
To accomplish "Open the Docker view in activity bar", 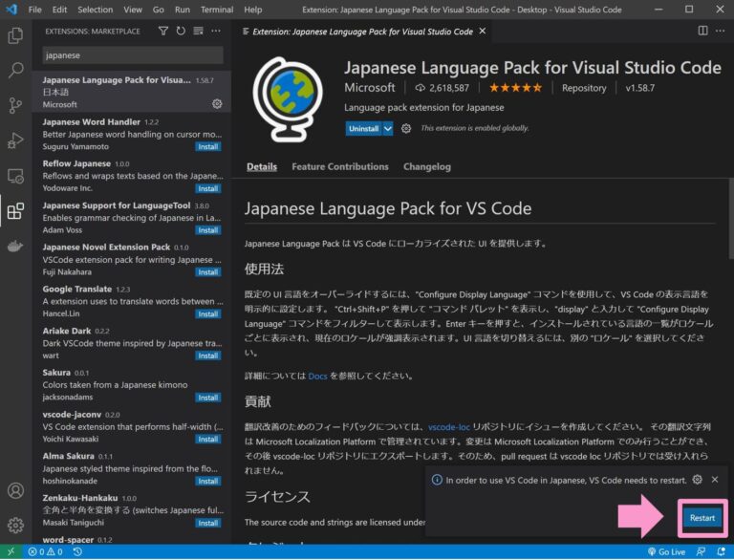I will 15,246.
